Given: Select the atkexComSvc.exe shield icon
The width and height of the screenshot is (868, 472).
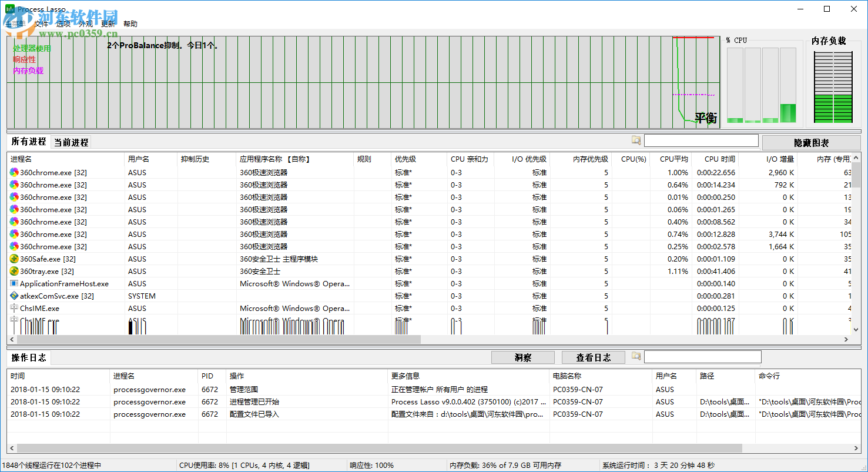Looking at the screenshot, I should coord(14,296).
